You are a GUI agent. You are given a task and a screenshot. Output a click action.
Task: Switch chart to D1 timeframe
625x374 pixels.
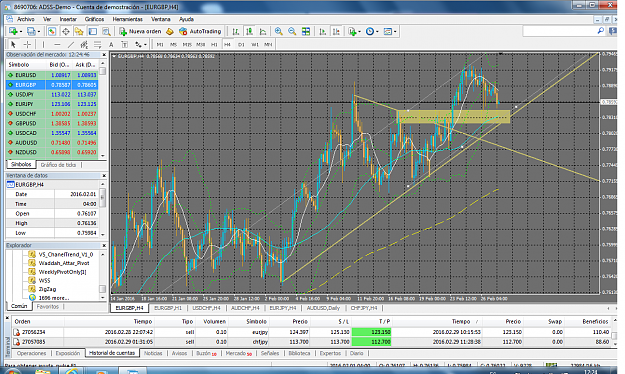click(241, 45)
